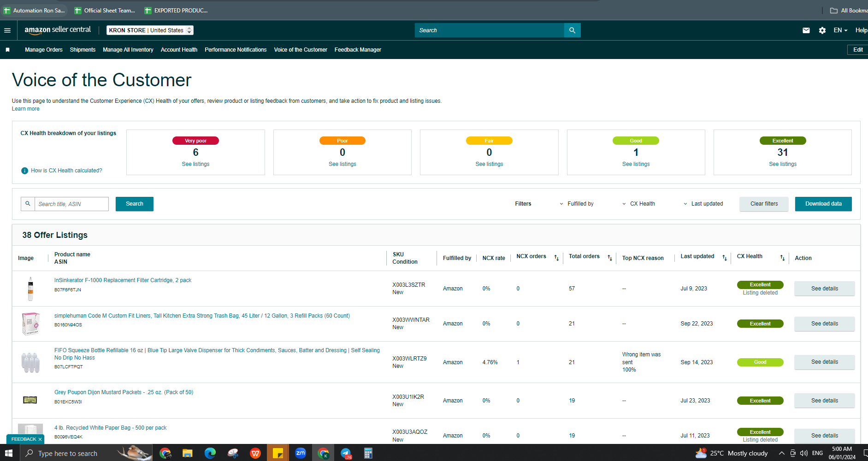Image resolution: width=868 pixels, height=461 pixels.
Task: Open Voice of the Customer menu item
Action: coord(301,50)
